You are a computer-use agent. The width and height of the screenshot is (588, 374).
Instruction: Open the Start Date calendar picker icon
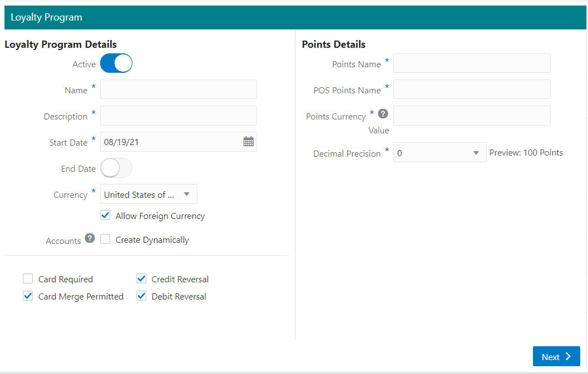[x=248, y=142]
